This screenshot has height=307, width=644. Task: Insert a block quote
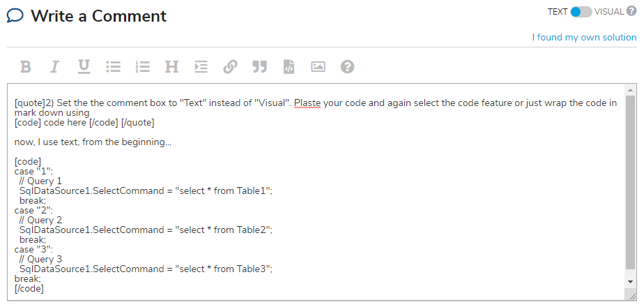259,67
